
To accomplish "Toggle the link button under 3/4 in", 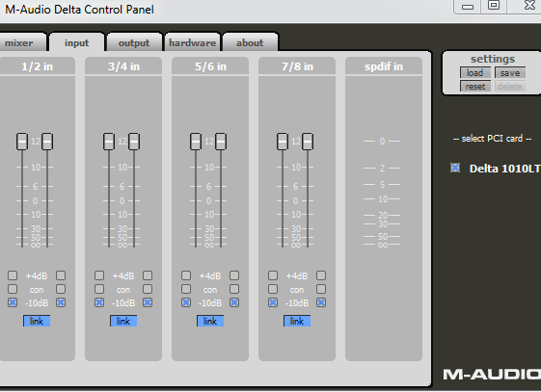I will pos(123,321).
